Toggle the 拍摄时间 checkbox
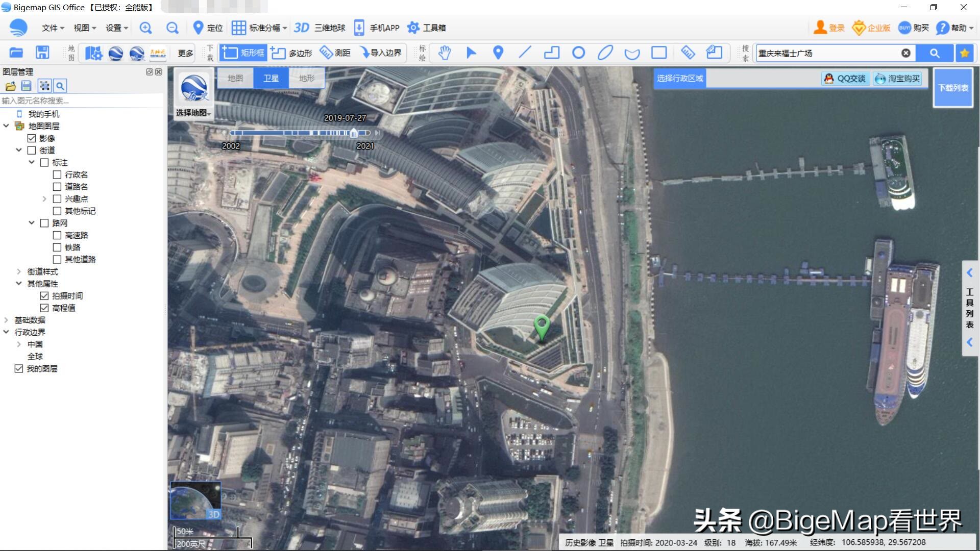 [x=44, y=296]
